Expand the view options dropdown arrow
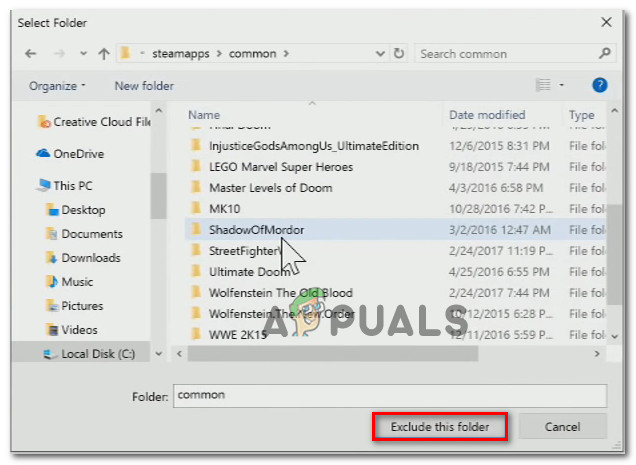This screenshot has height=465, width=636. pos(562,85)
